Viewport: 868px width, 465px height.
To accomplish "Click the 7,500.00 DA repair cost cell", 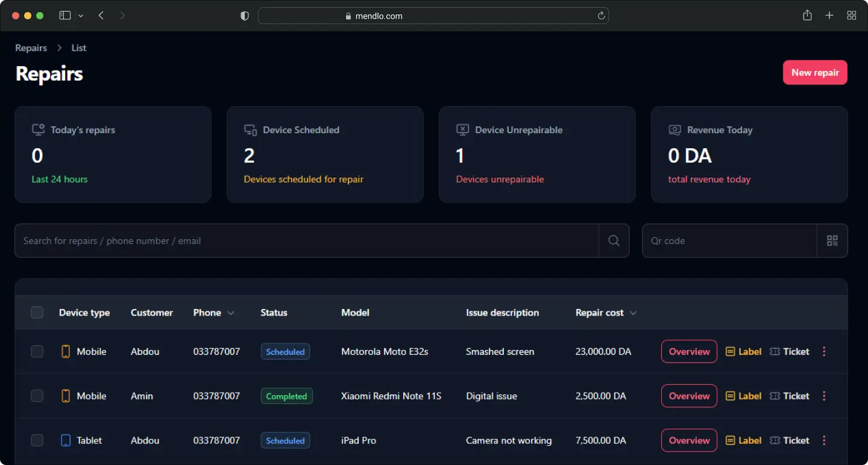I will (601, 440).
